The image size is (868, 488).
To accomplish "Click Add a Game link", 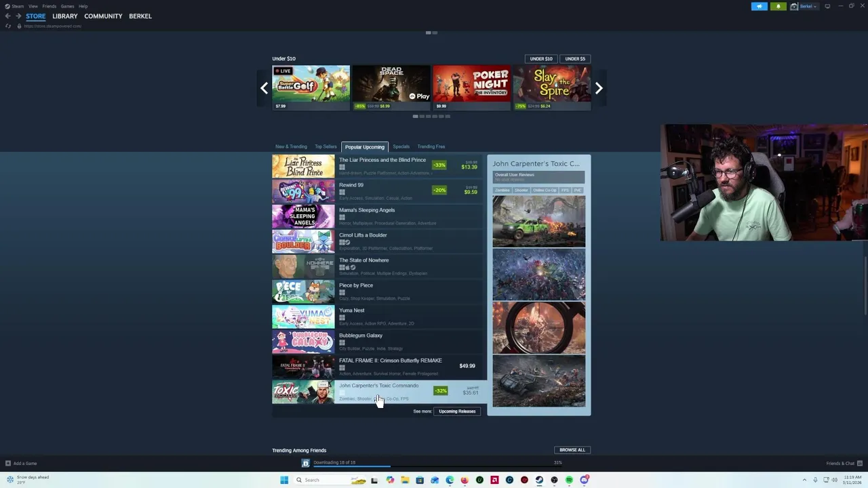I will coord(25,464).
